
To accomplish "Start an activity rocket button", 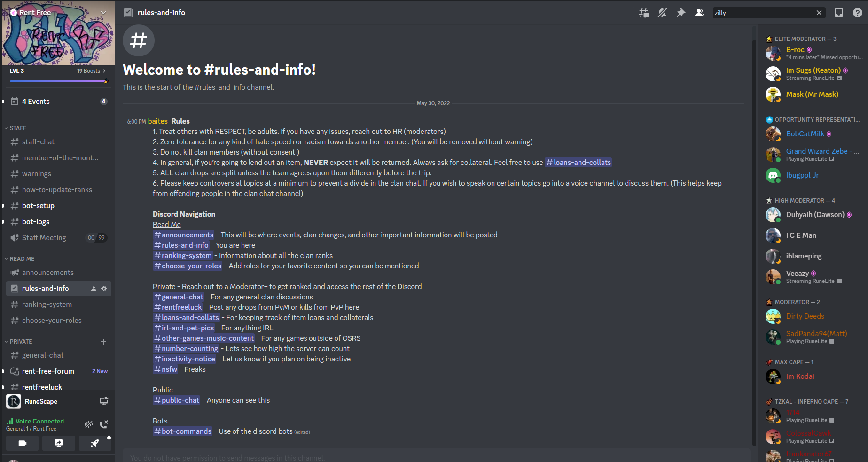I will [x=94, y=443].
